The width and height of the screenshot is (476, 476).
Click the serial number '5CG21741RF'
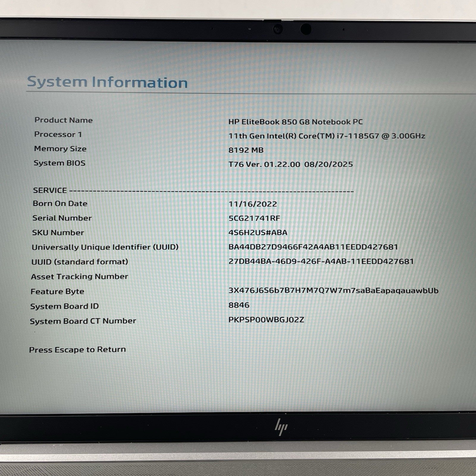coord(254,218)
